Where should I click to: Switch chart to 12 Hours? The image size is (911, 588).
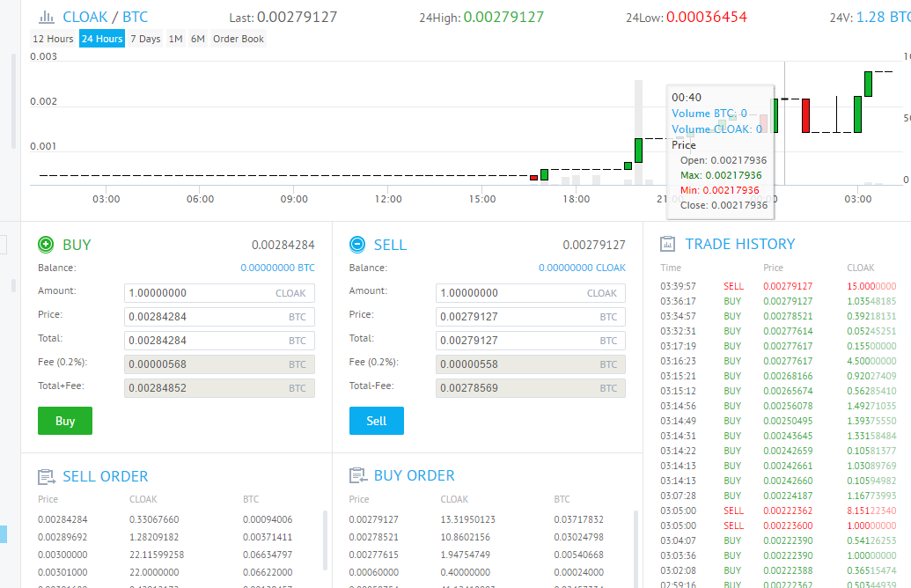tap(53, 39)
